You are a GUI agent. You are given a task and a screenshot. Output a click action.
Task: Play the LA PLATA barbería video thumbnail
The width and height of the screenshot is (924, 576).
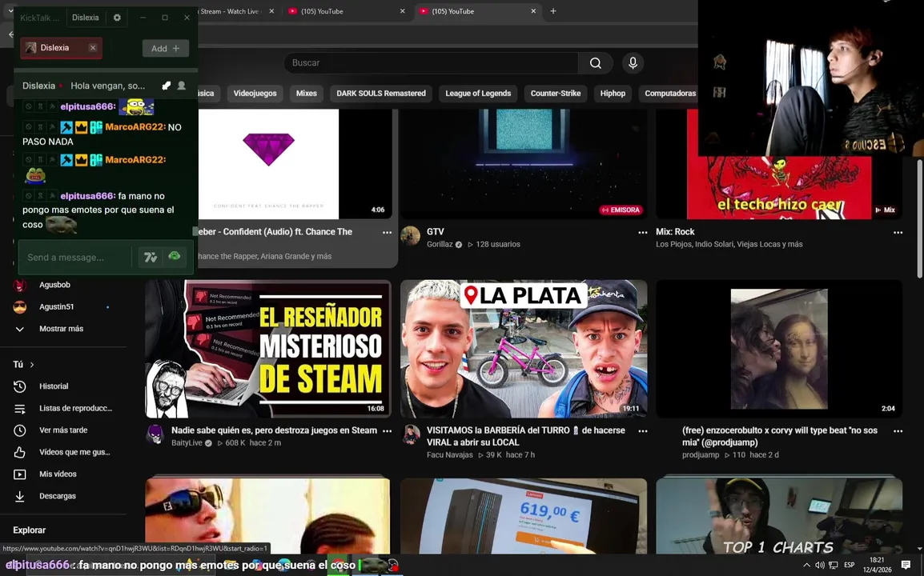(524, 349)
